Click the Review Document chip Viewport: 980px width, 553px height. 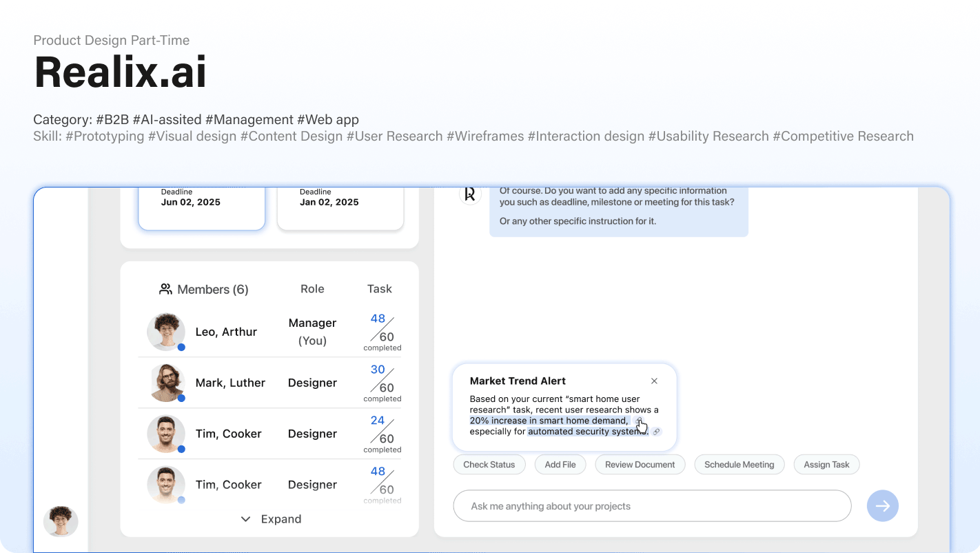tap(640, 465)
